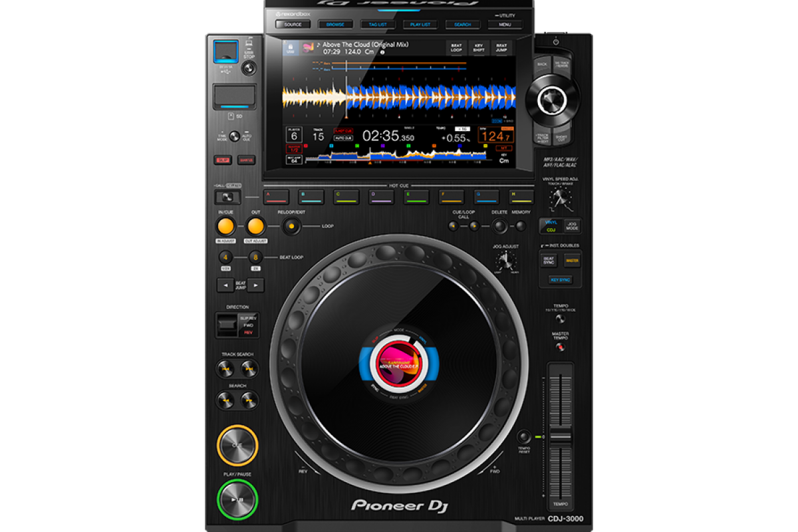Click the SEARCH fast-forward button
The width and height of the screenshot is (798, 532).
pyautogui.click(x=249, y=400)
